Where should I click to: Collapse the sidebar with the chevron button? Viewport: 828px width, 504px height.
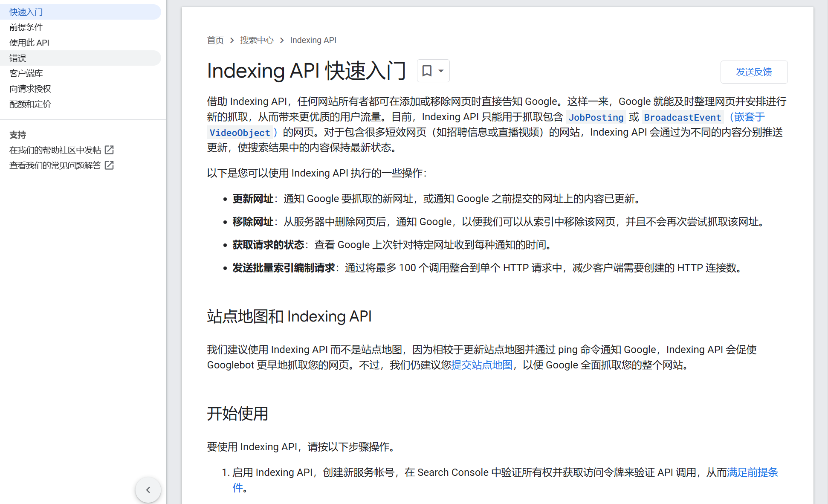tap(148, 490)
